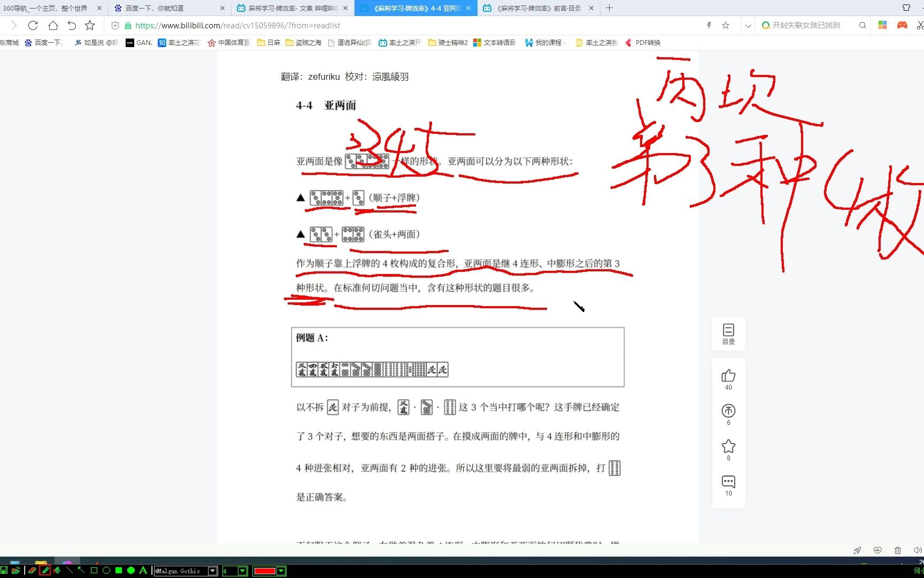This screenshot has height=578, width=924.
Task: Open the font name dropdown showing Malgun Gothic
Action: 212,571
